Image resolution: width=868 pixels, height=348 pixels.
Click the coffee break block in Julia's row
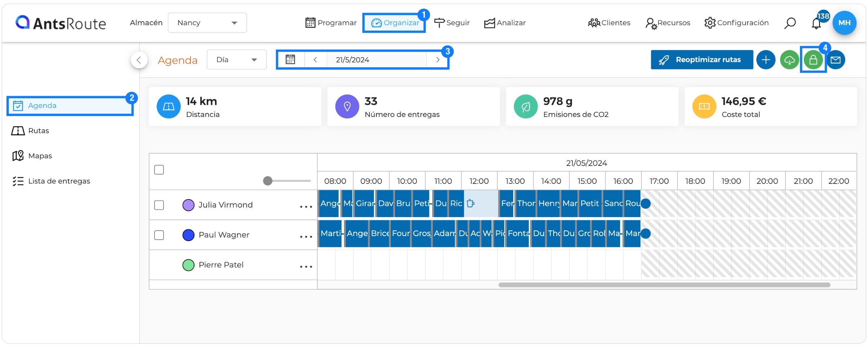(481, 204)
